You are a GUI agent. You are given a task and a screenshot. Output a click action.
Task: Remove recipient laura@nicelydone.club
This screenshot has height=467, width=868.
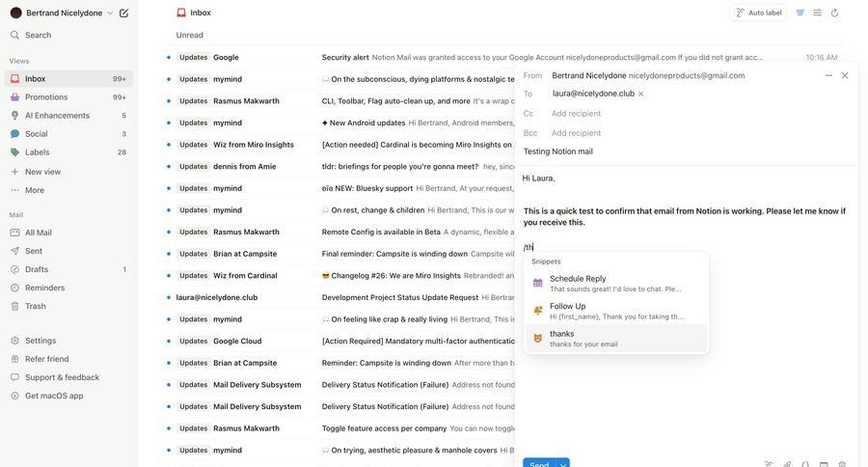click(641, 95)
